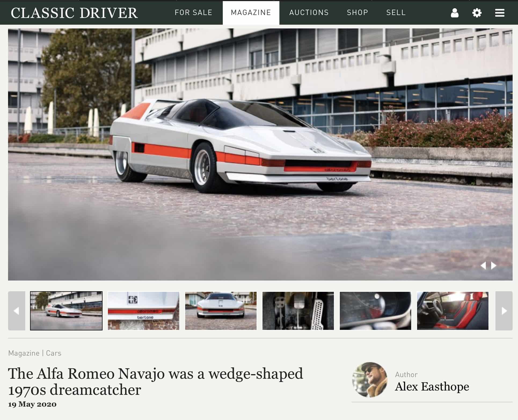
Task: Follow the Cars breadcrumb link
Action: point(54,353)
